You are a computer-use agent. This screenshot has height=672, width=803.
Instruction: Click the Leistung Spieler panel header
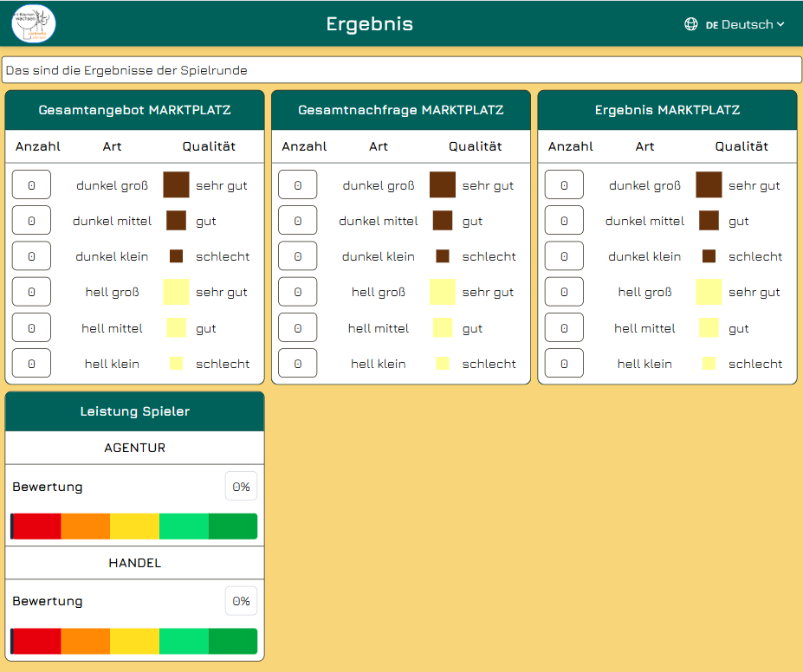(134, 411)
